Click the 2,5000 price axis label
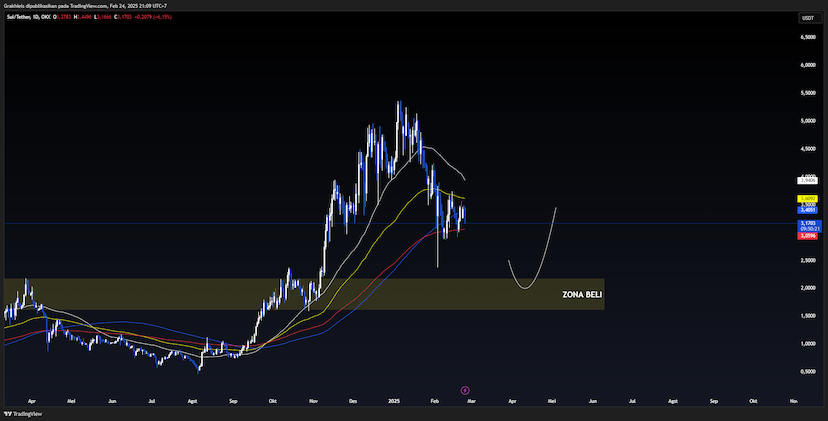 pos(808,260)
